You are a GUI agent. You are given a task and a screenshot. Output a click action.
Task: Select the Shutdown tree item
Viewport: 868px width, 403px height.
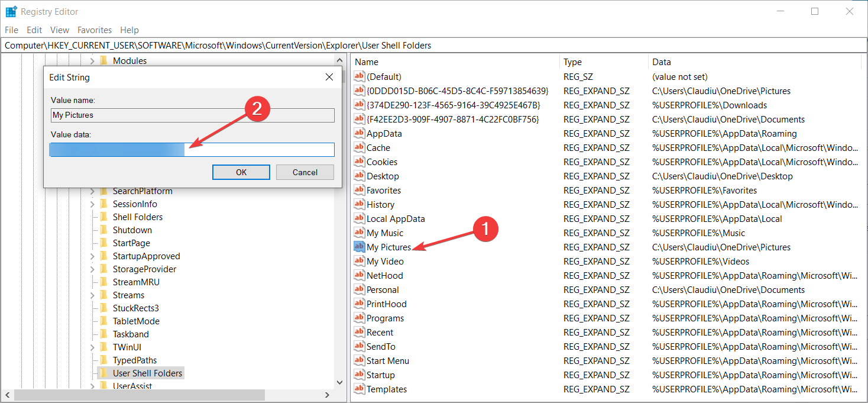click(132, 230)
